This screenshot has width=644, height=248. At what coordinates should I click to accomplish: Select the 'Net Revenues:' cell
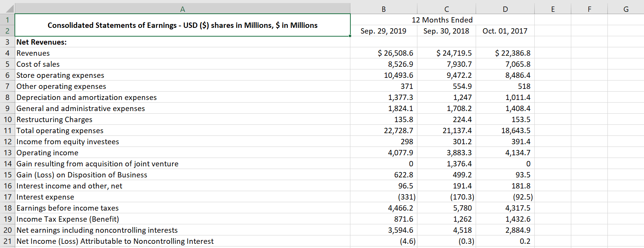[x=182, y=42]
